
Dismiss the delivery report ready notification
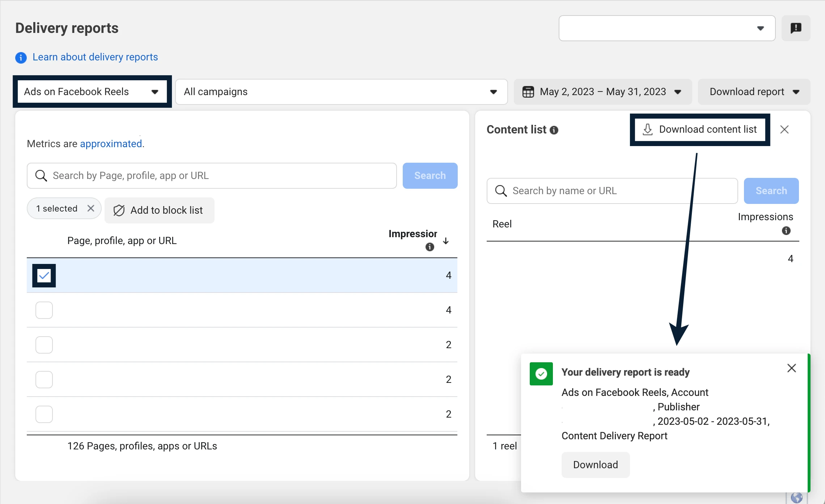pos(791,368)
